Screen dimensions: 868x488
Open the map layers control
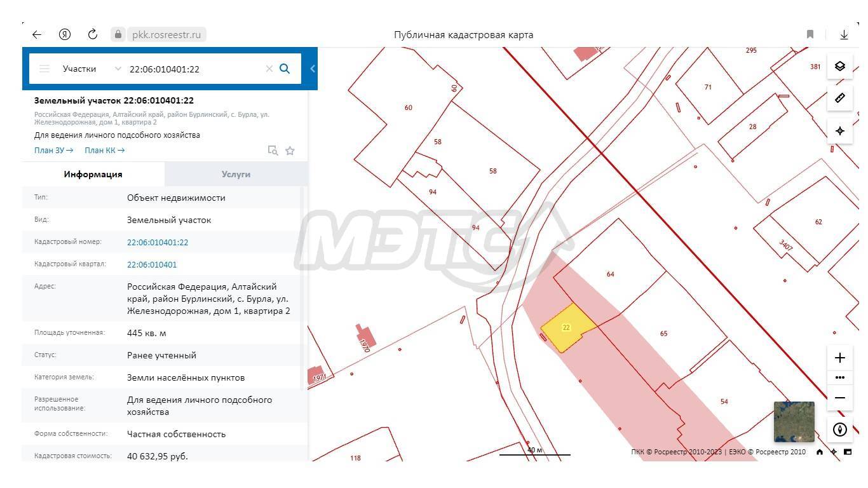click(839, 66)
